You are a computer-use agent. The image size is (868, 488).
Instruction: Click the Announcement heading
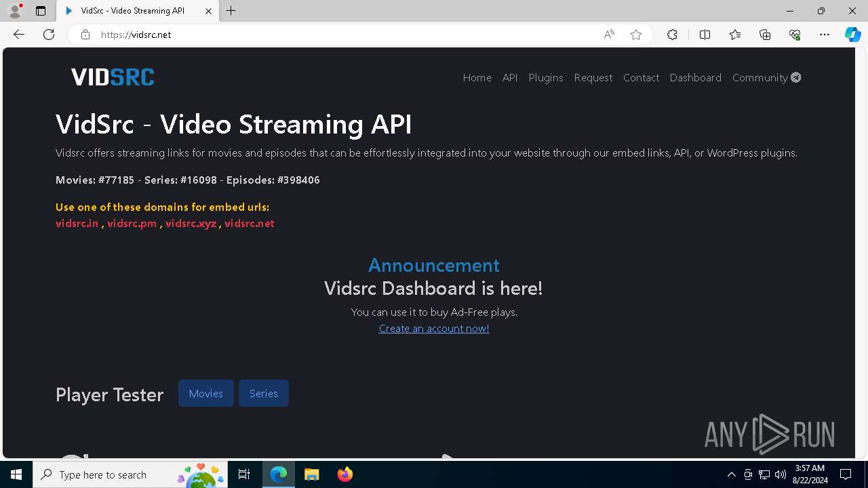click(434, 265)
